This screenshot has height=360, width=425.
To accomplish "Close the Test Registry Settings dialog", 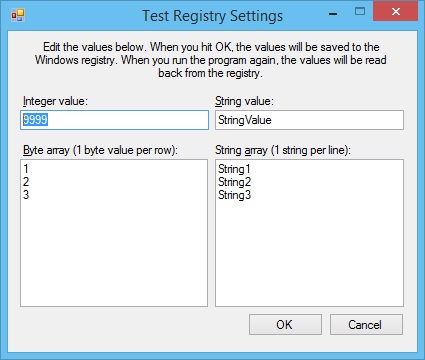I will point(396,12).
